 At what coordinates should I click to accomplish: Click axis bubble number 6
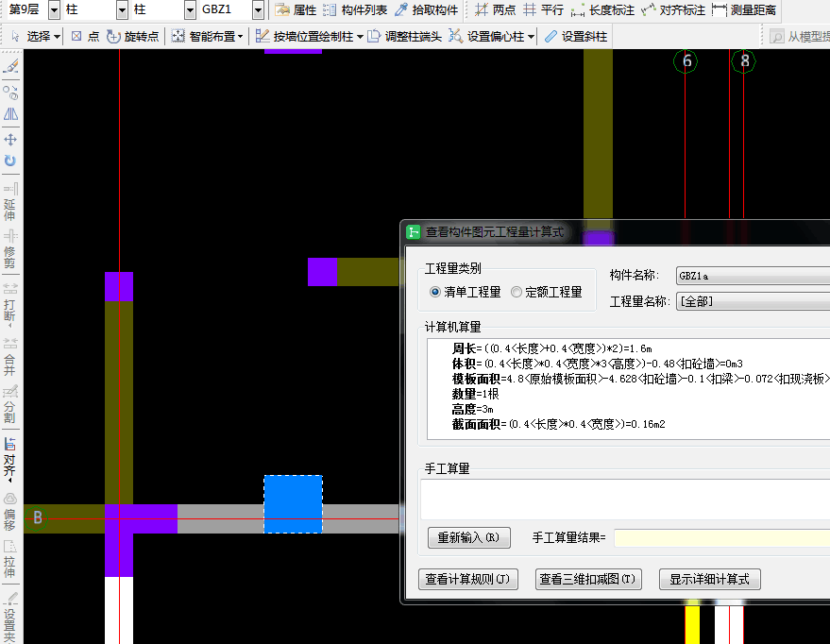[x=686, y=61]
